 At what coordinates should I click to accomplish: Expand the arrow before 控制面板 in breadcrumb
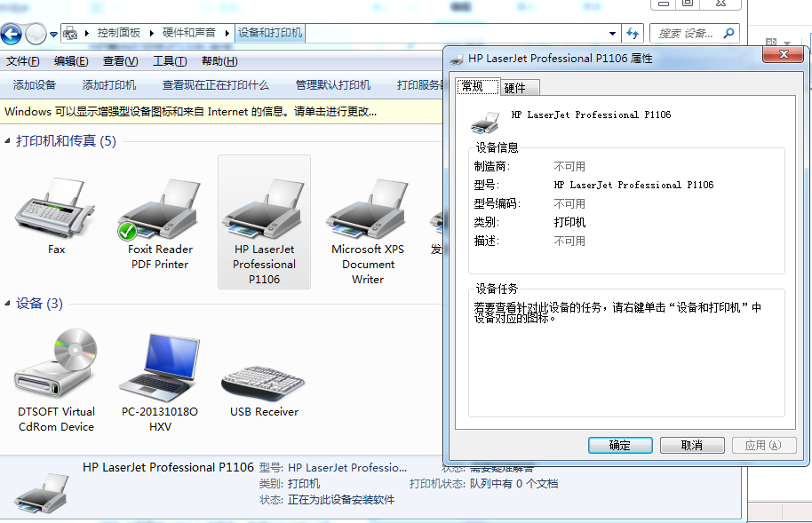coord(86,33)
